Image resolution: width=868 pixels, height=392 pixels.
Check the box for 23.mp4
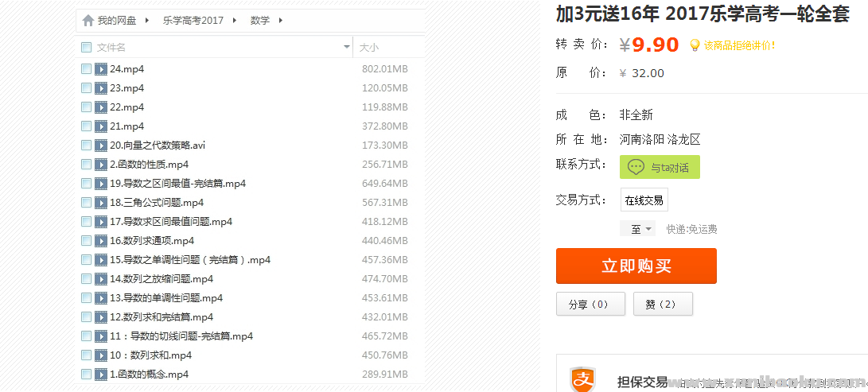(86, 88)
